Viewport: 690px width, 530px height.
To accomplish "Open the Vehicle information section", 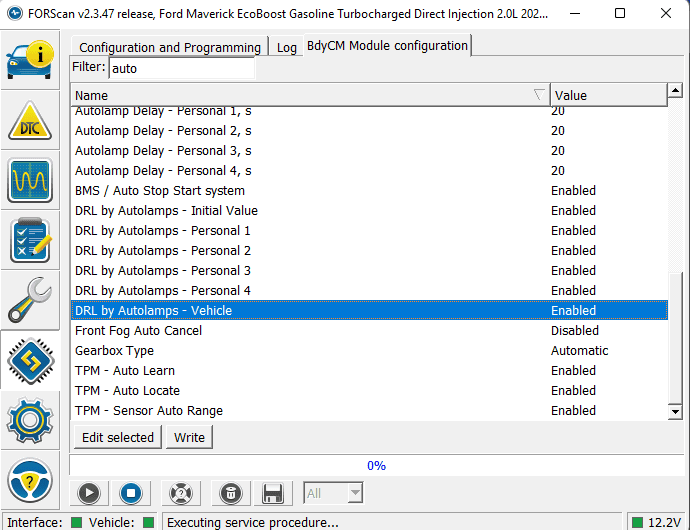I will 30,60.
